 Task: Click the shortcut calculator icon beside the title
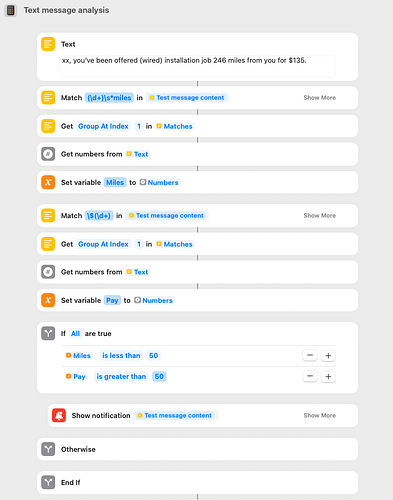coord(11,10)
